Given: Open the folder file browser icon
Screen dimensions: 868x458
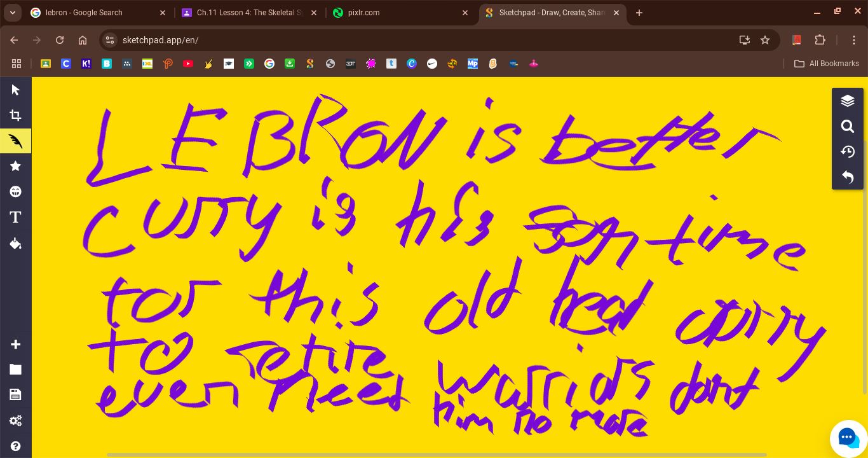Looking at the screenshot, I should [x=15, y=370].
